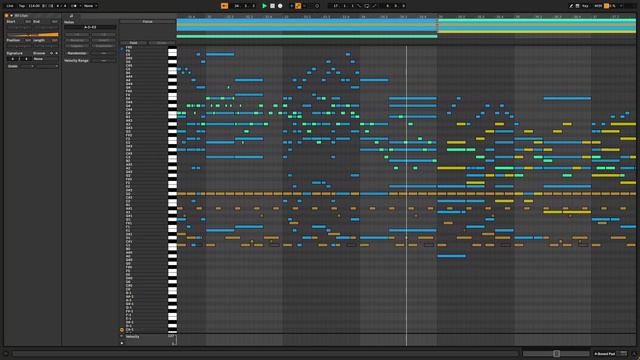
Task: Toggle the Fold button
Action: tap(133, 43)
